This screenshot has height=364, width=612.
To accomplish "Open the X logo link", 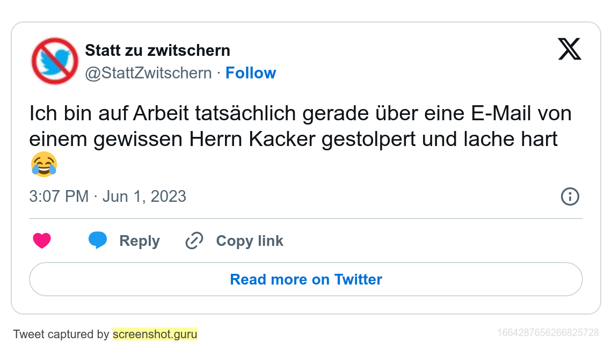I will pos(569,49).
